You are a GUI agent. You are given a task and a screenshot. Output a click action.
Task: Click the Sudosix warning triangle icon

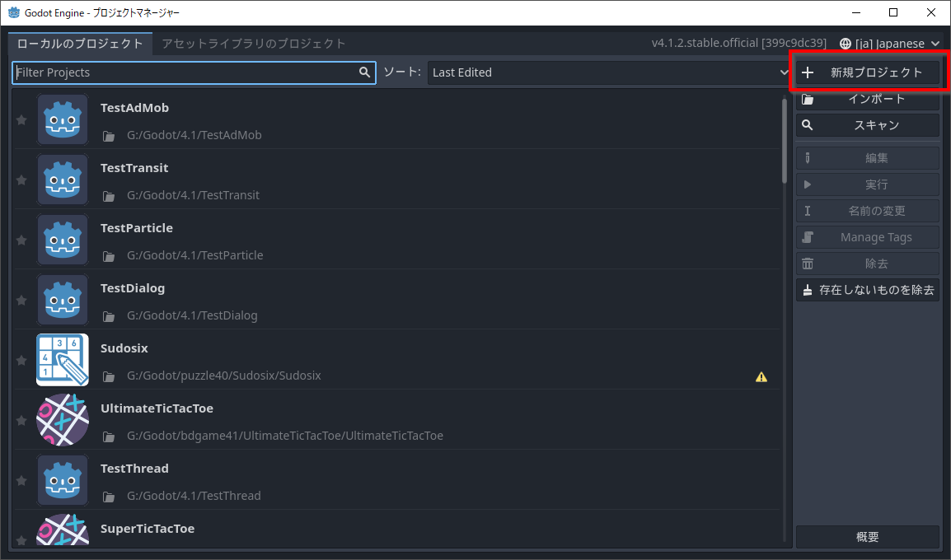[x=761, y=376]
